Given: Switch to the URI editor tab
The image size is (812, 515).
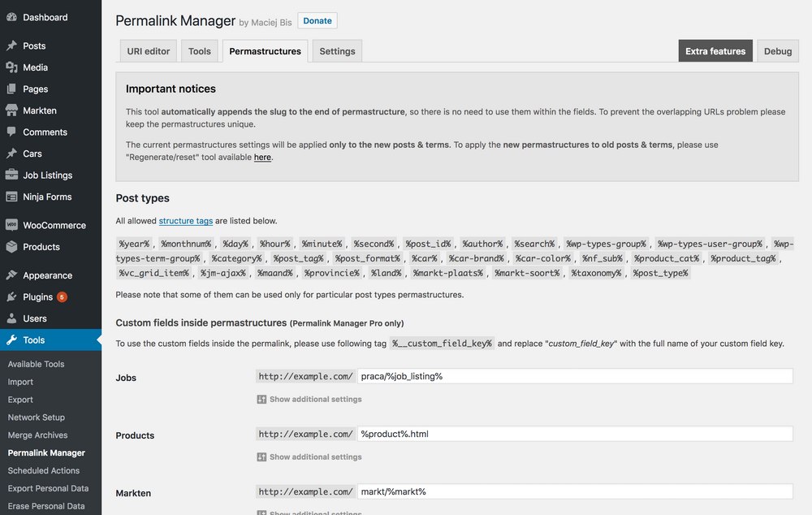Looking at the screenshot, I should [x=149, y=51].
